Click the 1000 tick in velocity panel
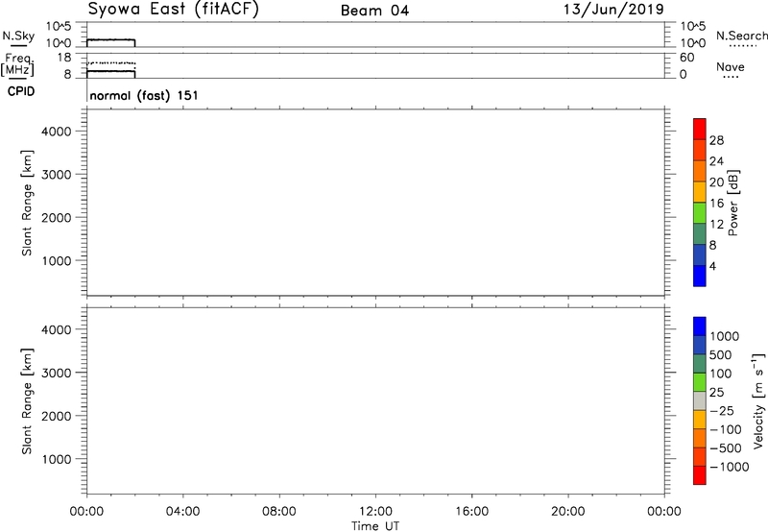The width and height of the screenshot is (768, 532). click(57, 459)
